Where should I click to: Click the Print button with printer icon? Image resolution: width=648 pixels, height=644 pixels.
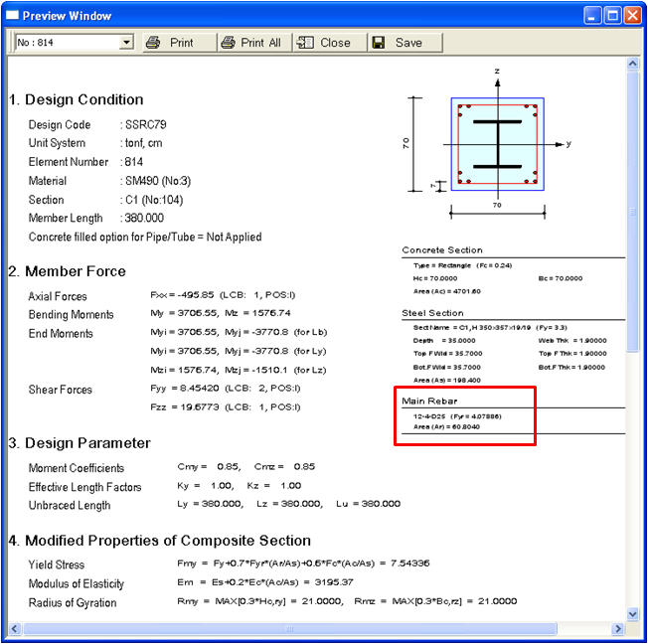pos(170,43)
